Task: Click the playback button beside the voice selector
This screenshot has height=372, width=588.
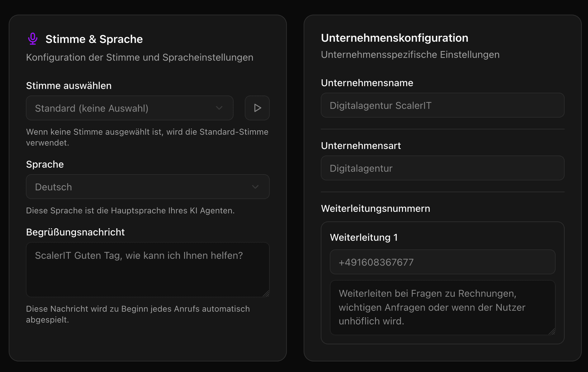Action: click(x=257, y=108)
